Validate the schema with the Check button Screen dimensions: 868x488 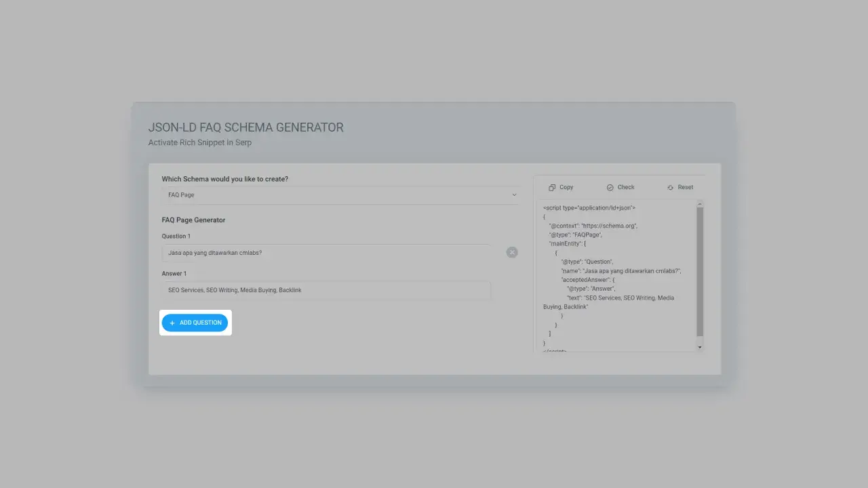pos(620,187)
